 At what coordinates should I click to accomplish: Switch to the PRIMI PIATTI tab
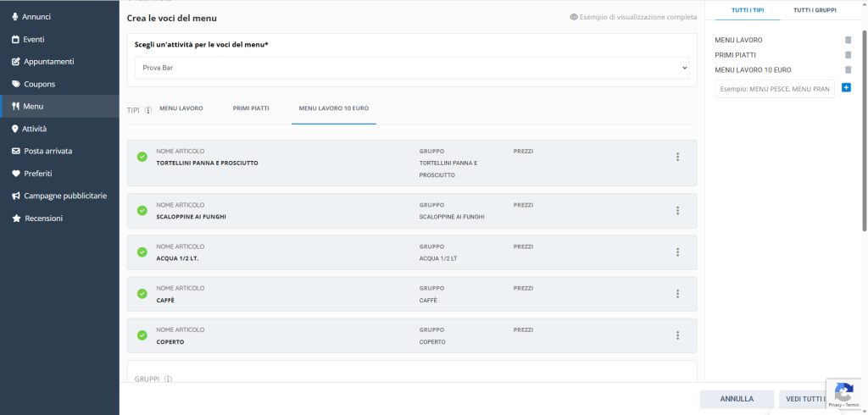tap(251, 108)
